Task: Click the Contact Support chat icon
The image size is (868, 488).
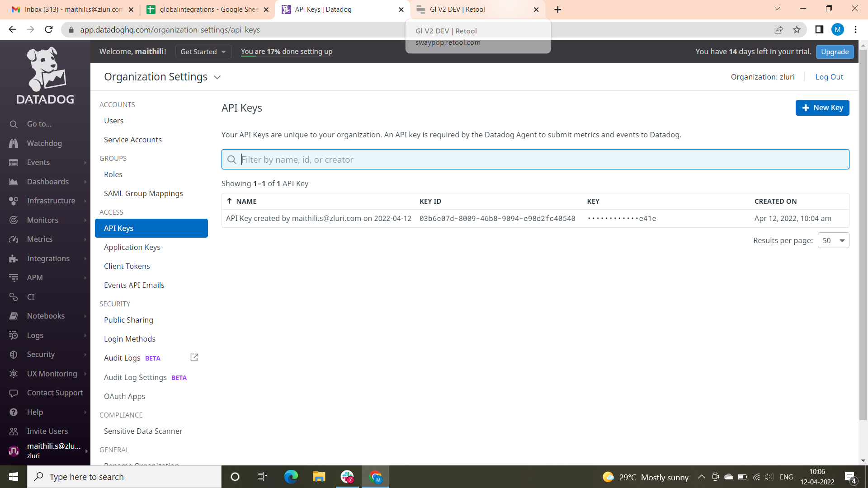Action: [14, 393]
